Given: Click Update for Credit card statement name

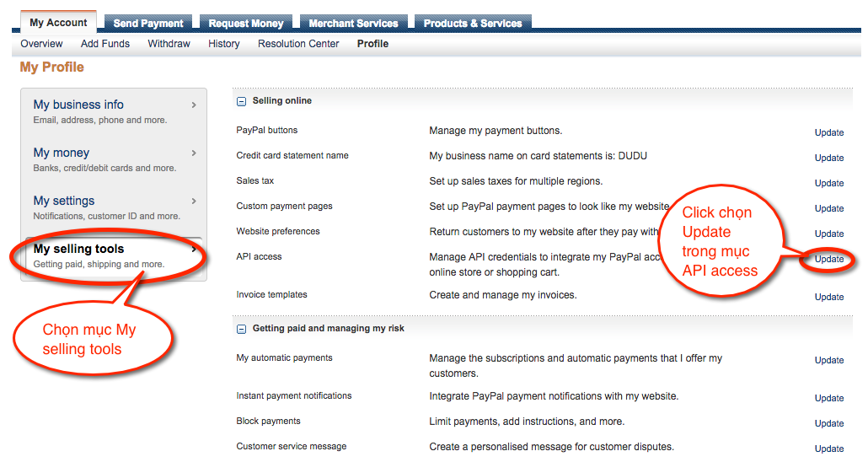Looking at the screenshot, I should 828,158.
